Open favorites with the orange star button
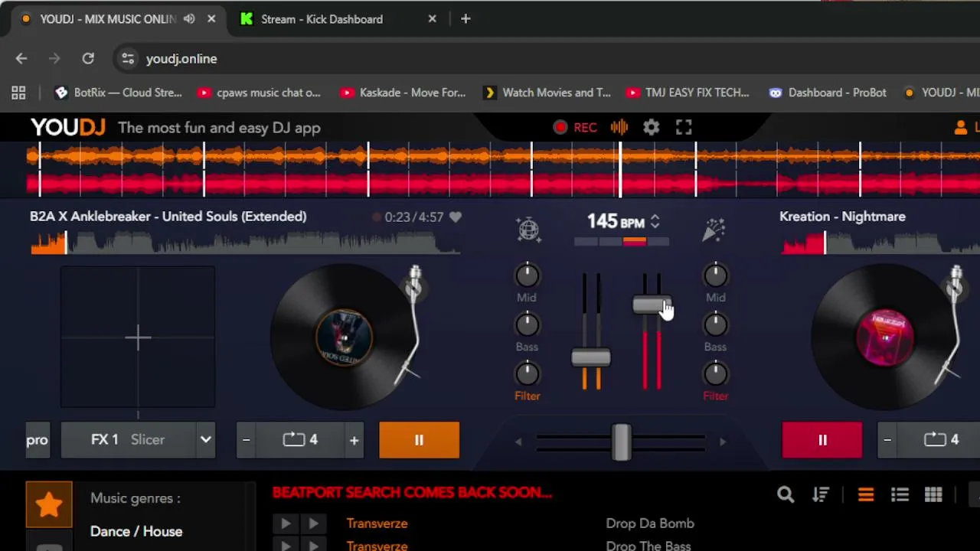 (x=49, y=504)
